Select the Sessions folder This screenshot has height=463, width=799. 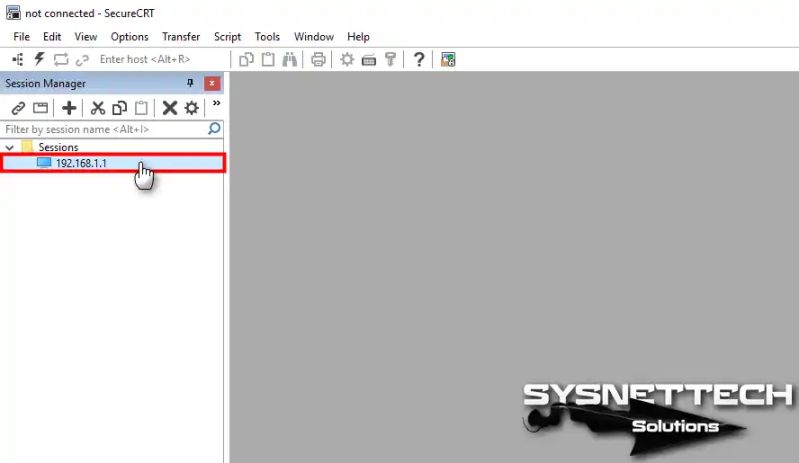(x=58, y=147)
